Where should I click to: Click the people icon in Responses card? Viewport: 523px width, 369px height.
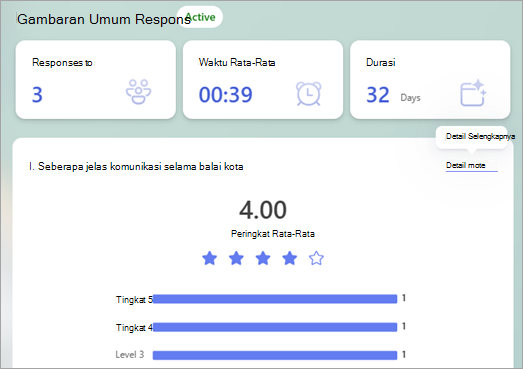pyautogui.click(x=138, y=92)
